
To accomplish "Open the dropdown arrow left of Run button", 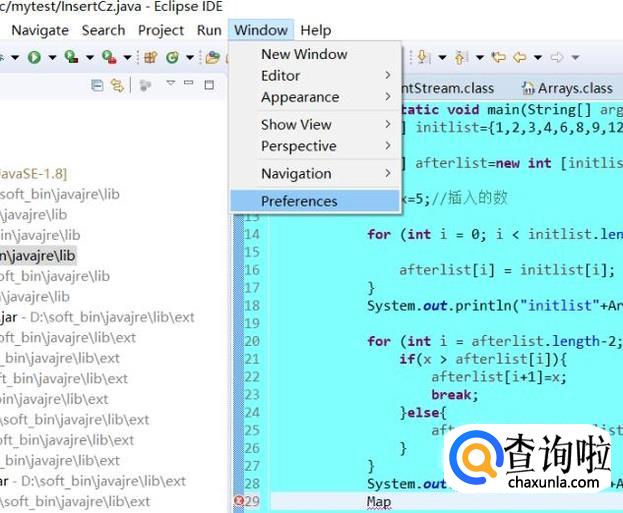I will click(x=15, y=58).
